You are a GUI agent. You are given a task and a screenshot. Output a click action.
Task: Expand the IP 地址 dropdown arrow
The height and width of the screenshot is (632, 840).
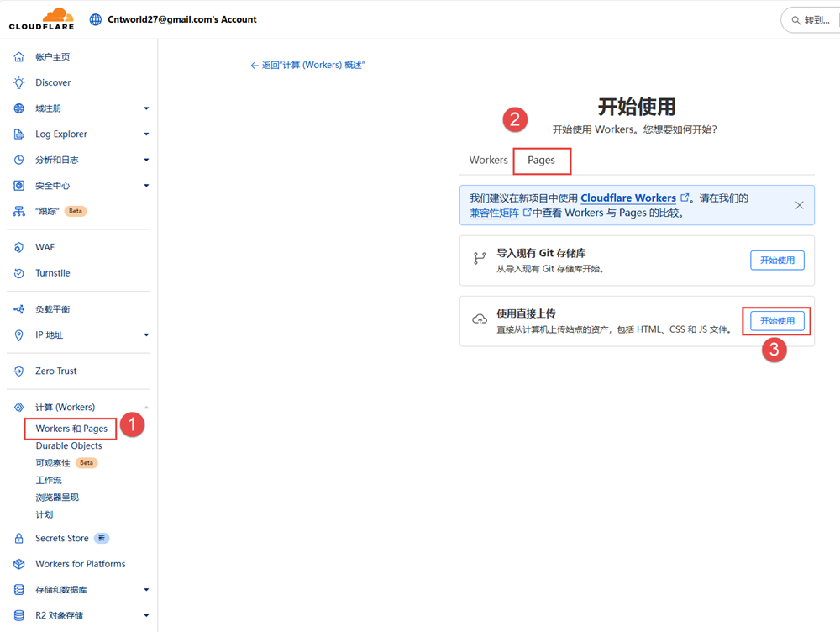point(146,335)
